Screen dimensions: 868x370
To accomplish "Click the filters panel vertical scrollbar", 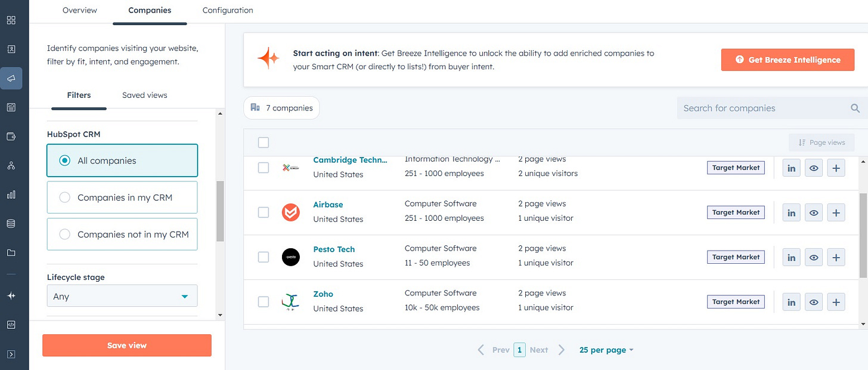I will (220, 211).
